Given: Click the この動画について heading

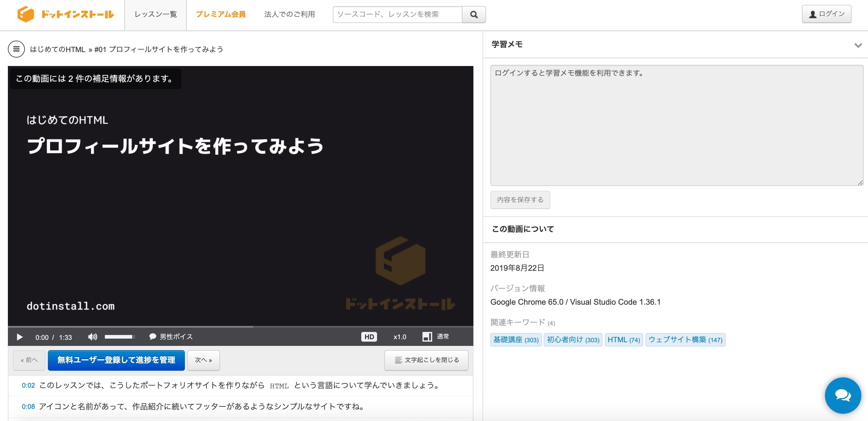Looking at the screenshot, I should [x=522, y=229].
